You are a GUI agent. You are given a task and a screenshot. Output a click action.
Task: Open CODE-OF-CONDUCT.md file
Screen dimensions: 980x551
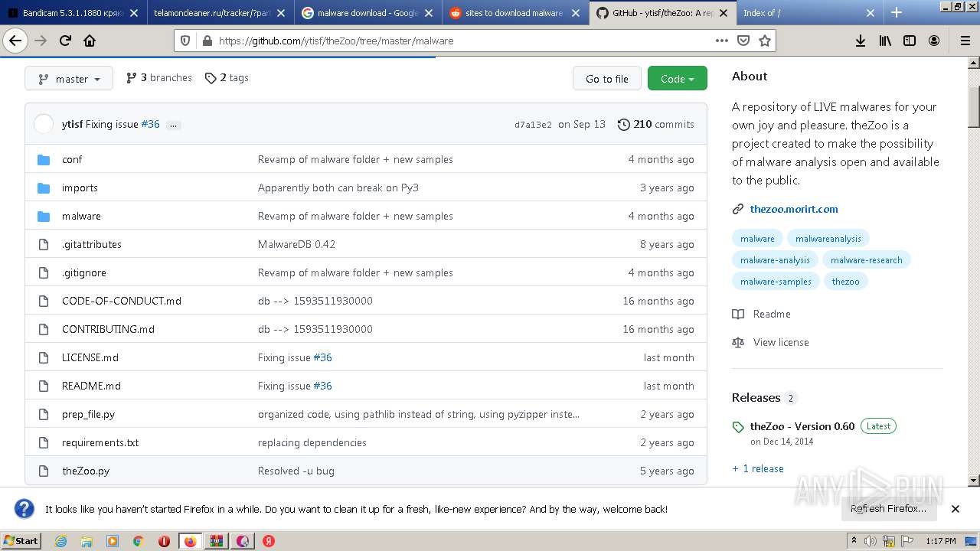[122, 301]
